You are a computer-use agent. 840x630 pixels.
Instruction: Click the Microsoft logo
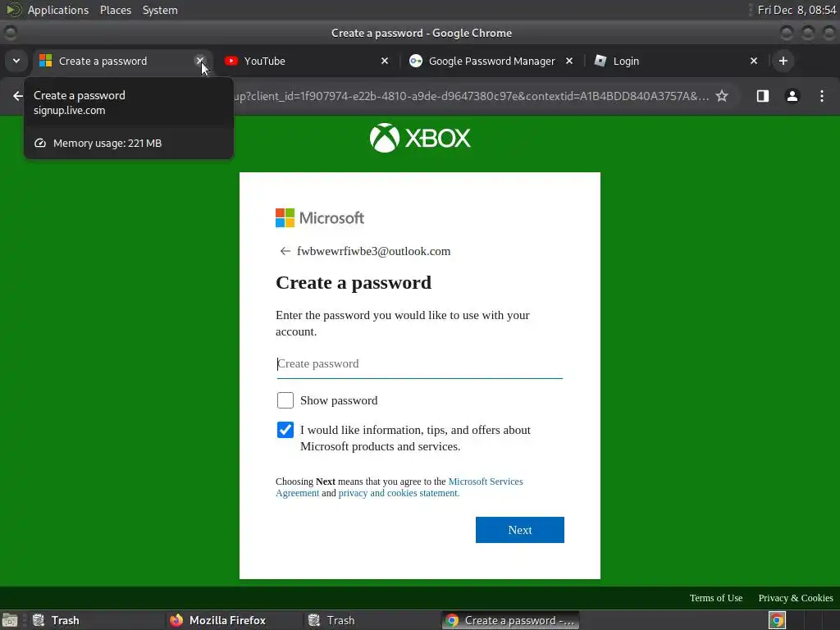320,218
